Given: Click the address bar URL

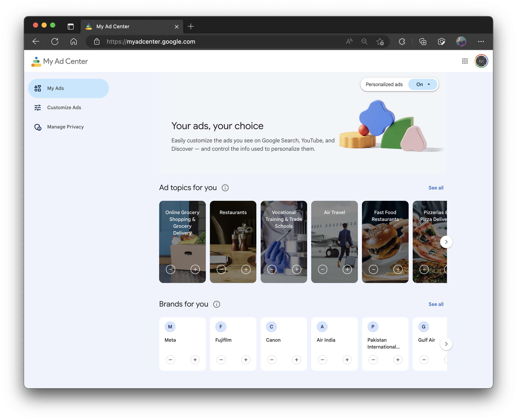Looking at the screenshot, I should tap(151, 42).
